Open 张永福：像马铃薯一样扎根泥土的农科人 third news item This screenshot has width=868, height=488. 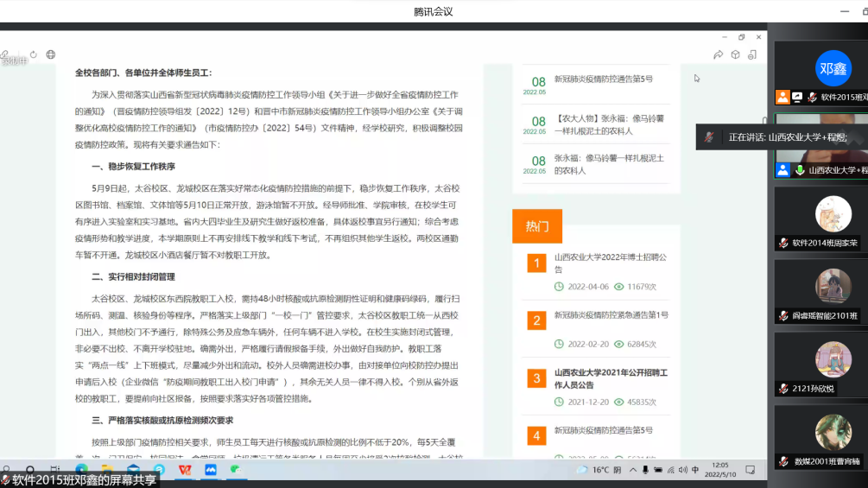609,164
